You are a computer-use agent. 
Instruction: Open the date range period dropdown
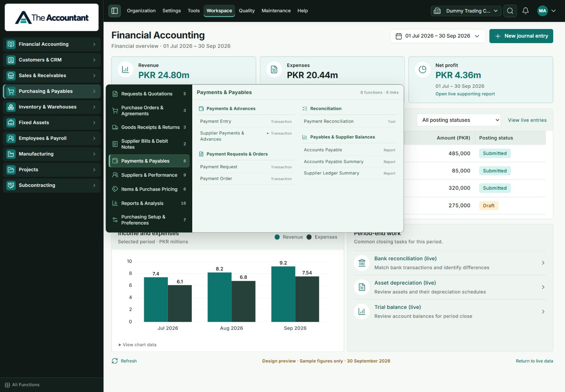click(x=438, y=36)
